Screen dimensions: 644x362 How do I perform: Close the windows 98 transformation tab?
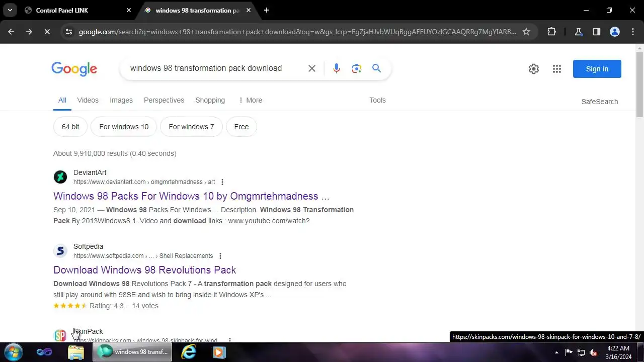click(x=249, y=10)
